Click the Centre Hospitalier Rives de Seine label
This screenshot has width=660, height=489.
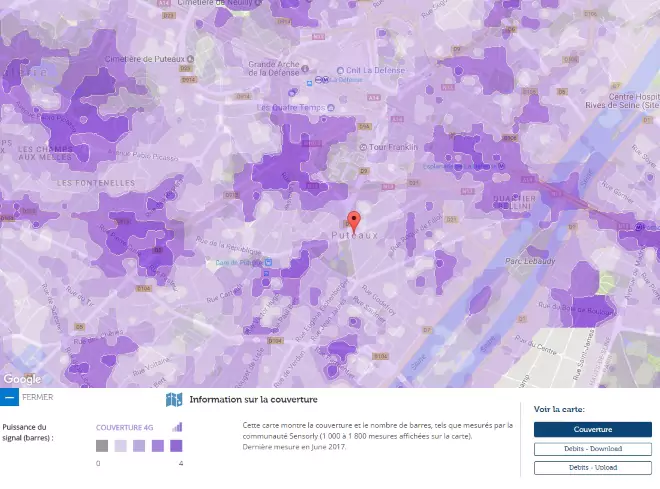point(623,101)
